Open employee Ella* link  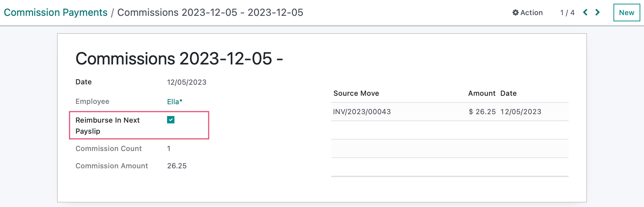pyautogui.click(x=175, y=102)
